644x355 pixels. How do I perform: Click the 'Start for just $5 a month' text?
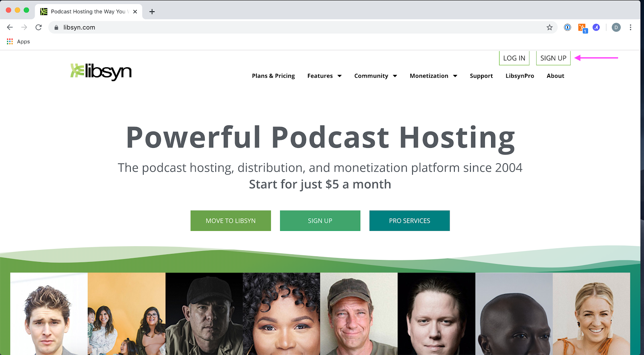[x=320, y=184]
